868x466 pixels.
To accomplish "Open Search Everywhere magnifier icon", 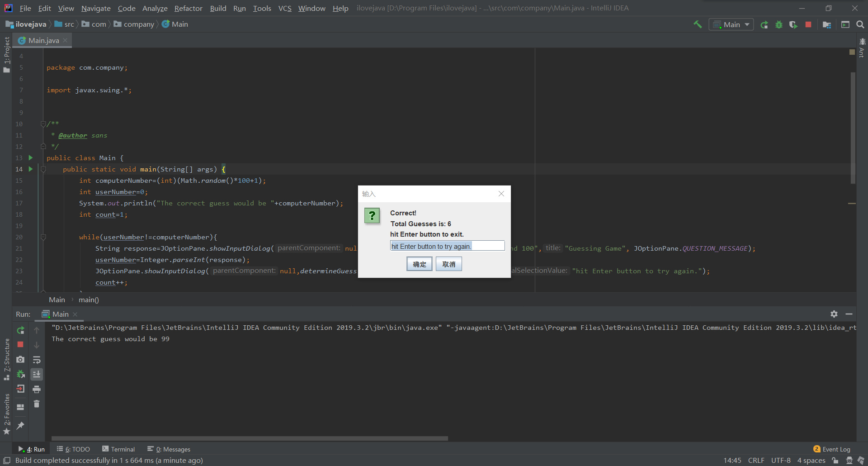I will 860,24.
